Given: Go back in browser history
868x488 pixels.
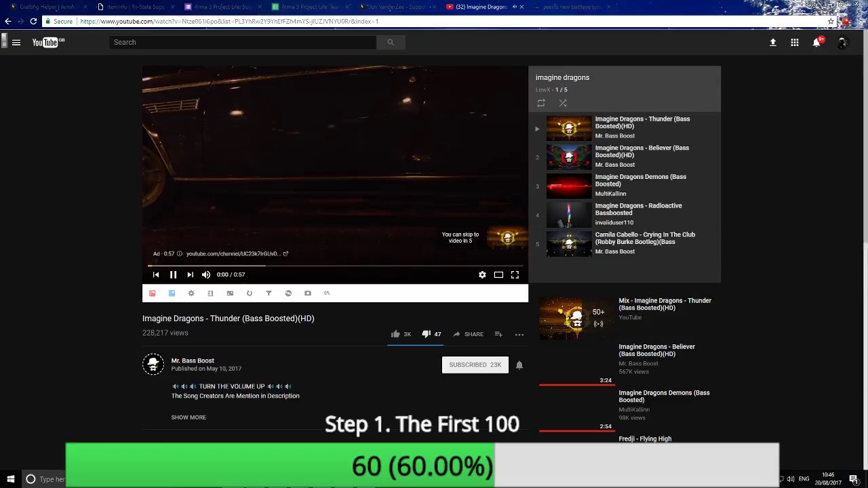Looking at the screenshot, I should pos(8,22).
